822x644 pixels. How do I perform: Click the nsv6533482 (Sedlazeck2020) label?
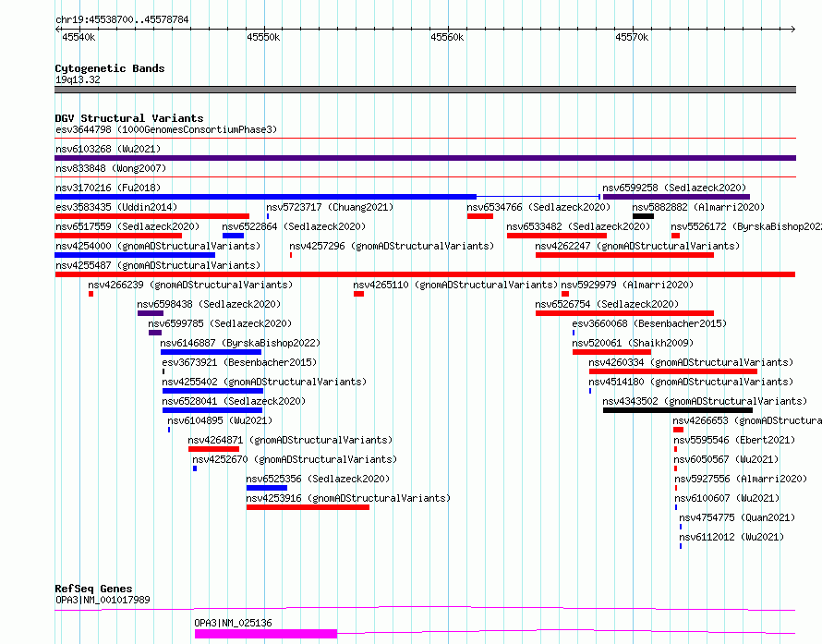[578, 226]
